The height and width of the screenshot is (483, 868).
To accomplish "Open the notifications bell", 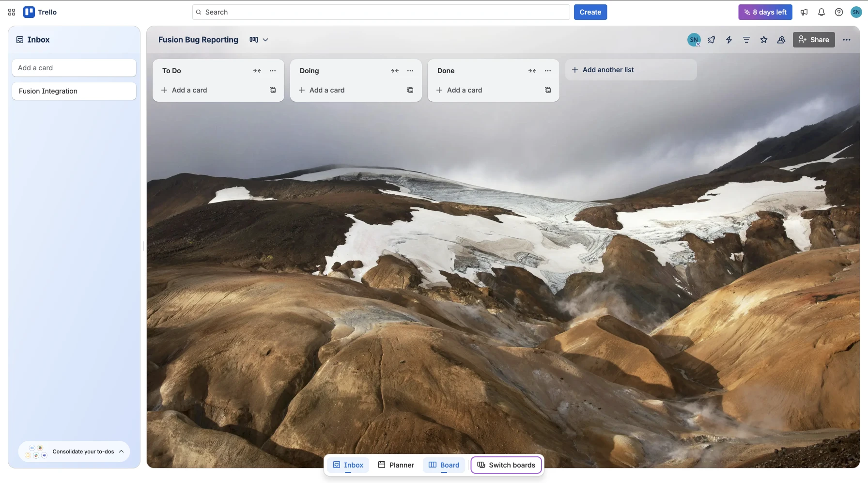I will tap(821, 12).
